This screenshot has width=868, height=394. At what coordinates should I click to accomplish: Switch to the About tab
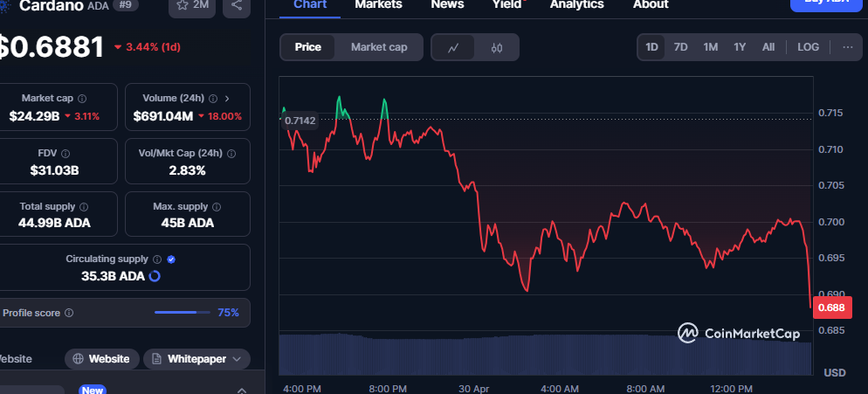point(651,5)
